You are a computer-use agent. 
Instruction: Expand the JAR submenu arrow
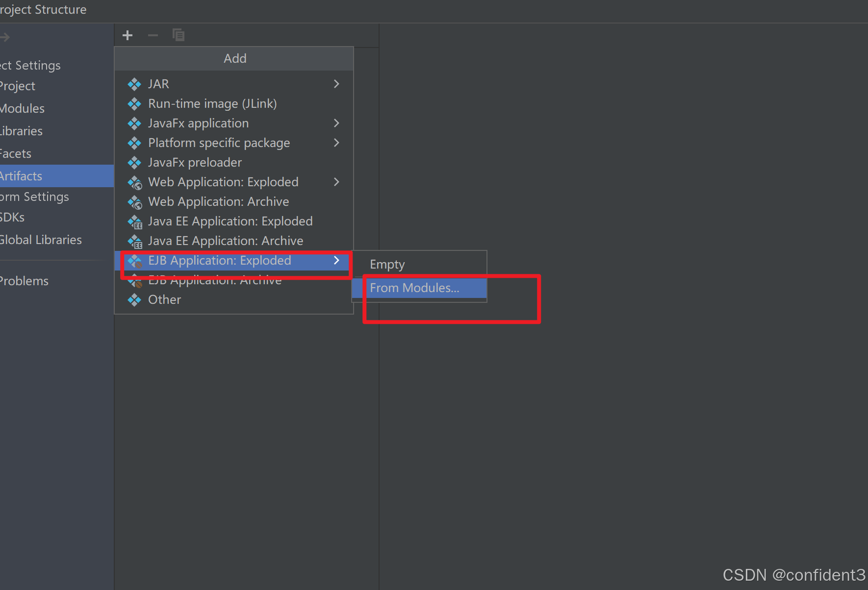tap(336, 84)
